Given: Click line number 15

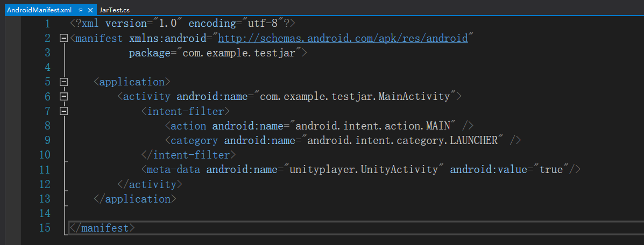Looking at the screenshot, I should click(x=45, y=228).
